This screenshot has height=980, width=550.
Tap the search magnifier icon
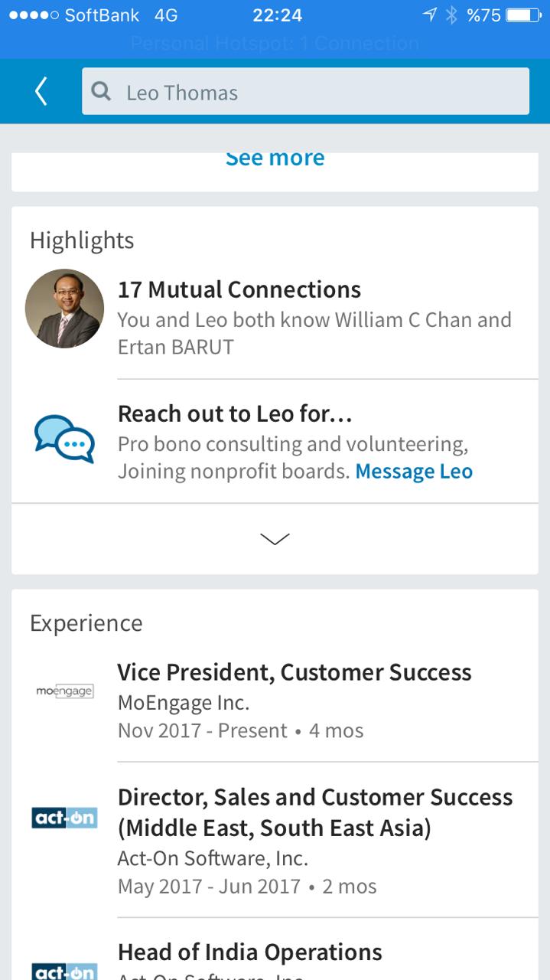pos(101,92)
